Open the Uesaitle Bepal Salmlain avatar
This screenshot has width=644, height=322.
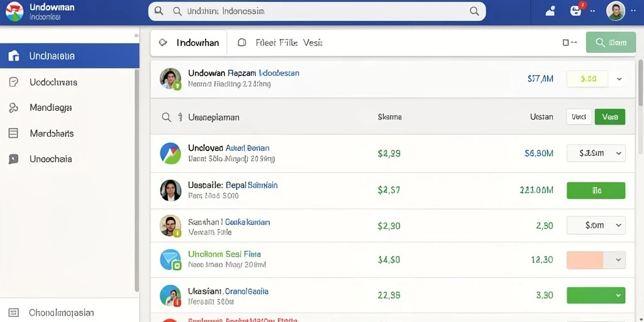[x=170, y=190]
